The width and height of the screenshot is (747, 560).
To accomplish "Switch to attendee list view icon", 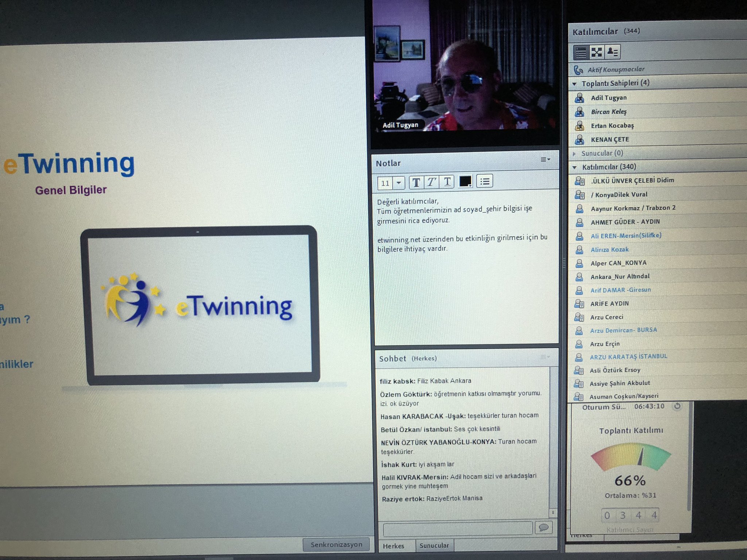I will coord(580,52).
